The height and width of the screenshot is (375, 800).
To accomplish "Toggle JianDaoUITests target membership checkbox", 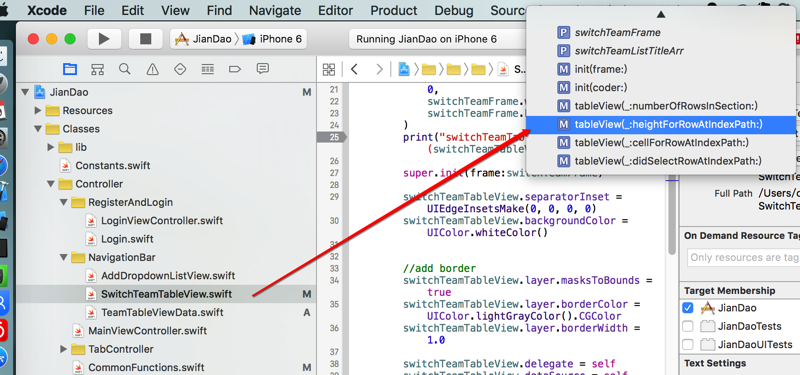I will tap(688, 345).
